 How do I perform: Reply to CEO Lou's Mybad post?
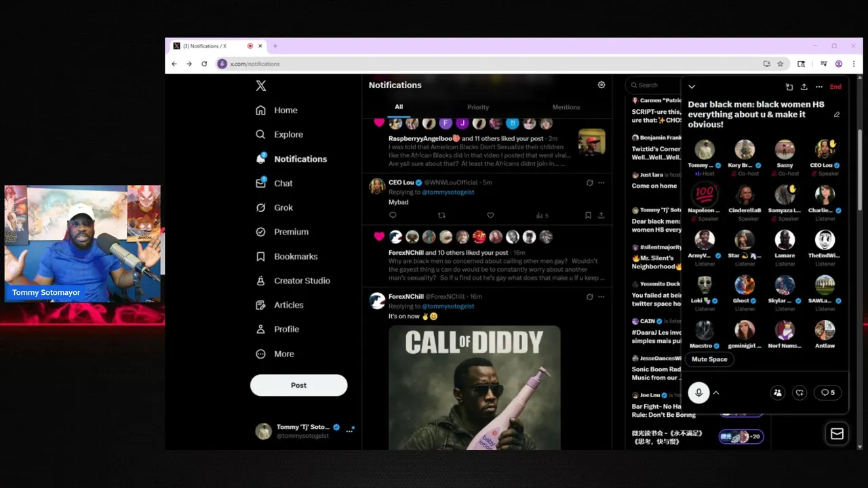click(393, 216)
